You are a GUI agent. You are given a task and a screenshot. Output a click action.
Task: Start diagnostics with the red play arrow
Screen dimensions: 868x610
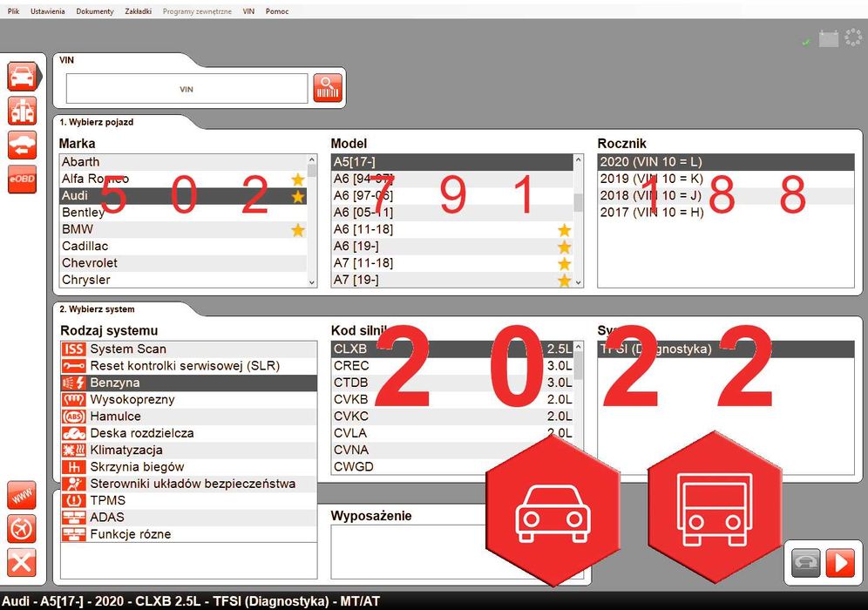click(x=840, y=563)
